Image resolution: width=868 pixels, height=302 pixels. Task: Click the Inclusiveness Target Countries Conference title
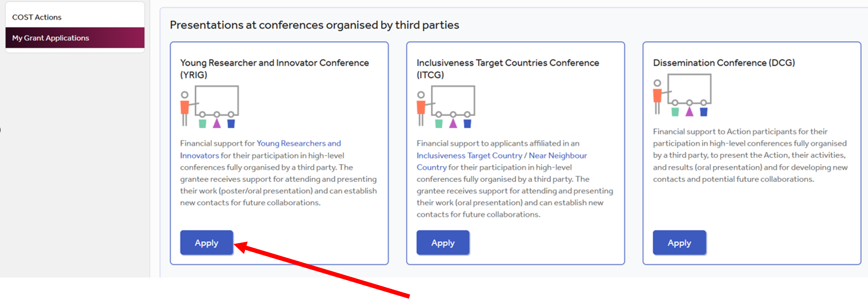click(508, 69)
